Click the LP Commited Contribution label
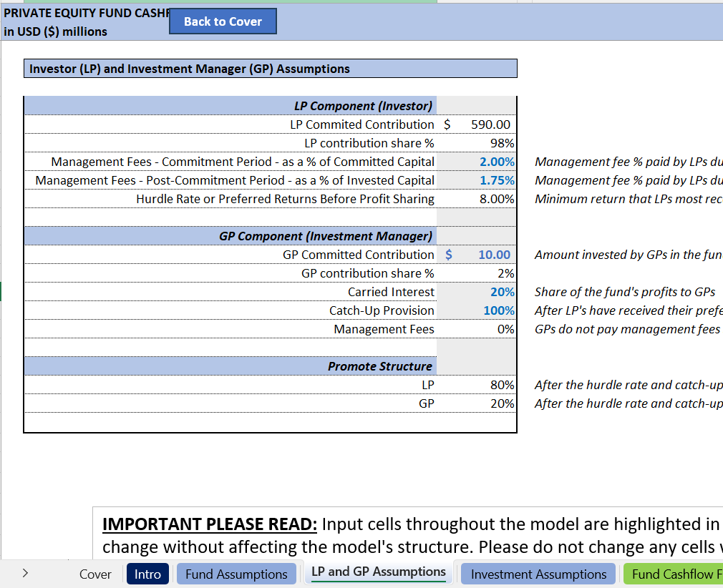 (x=362, y=124)
